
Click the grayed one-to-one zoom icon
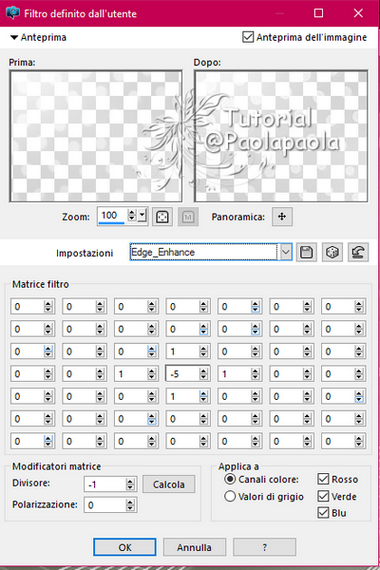(188, 217)
